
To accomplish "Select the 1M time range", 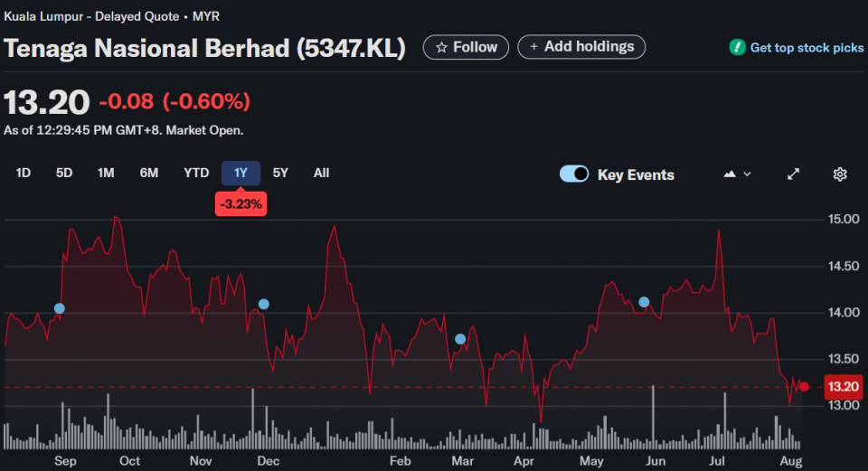I will 106,174.
